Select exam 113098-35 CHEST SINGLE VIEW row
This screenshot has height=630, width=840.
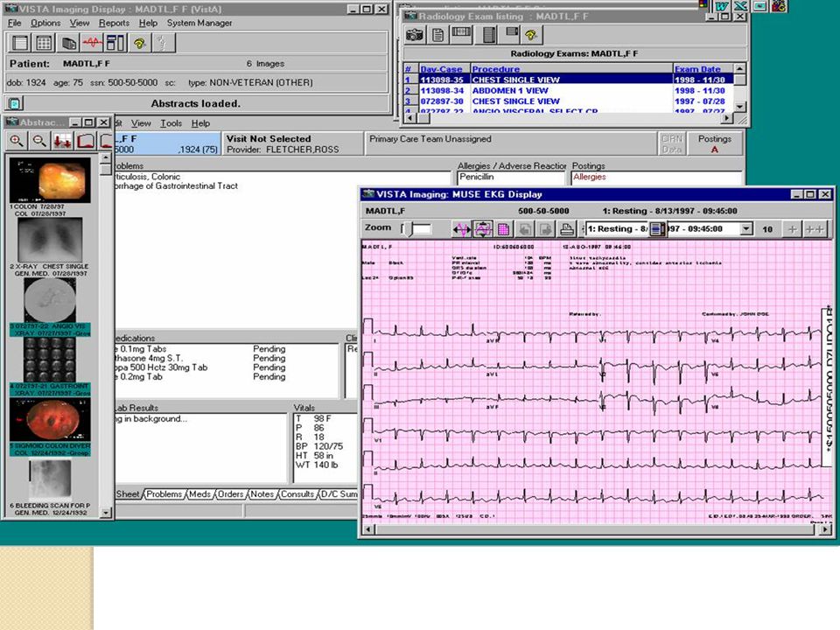(x=569, y=80)
